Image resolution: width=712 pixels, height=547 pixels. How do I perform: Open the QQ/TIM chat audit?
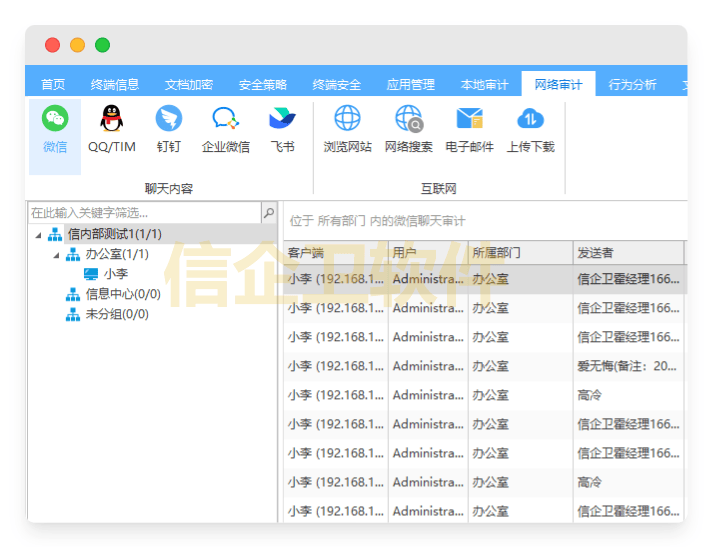[111, 130]
